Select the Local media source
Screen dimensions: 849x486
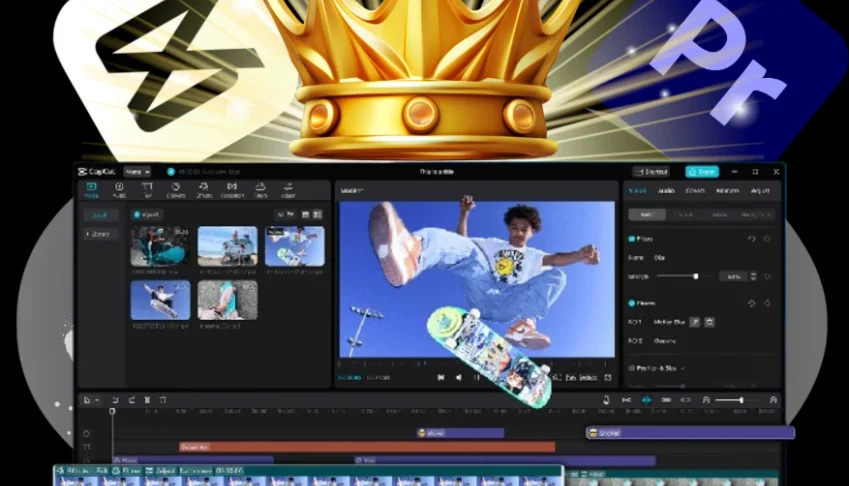coord(100,215)
